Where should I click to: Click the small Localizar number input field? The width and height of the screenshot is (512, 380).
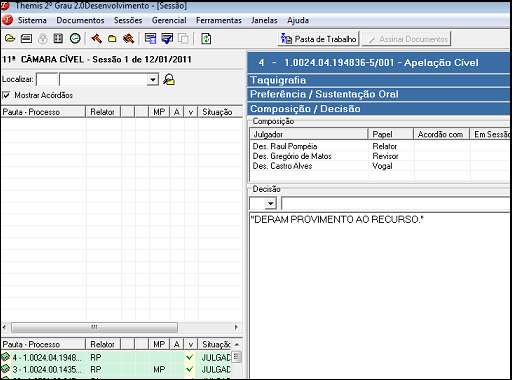[x=47, y=80]
